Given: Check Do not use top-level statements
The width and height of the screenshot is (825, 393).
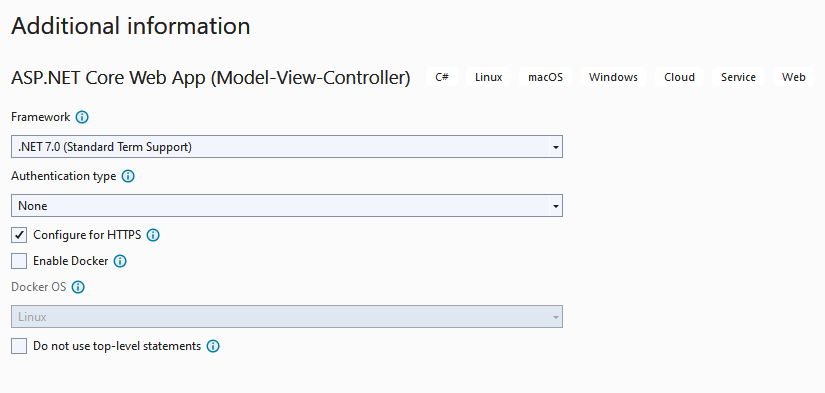Looking at the screenshot, I should coord(19,346).
